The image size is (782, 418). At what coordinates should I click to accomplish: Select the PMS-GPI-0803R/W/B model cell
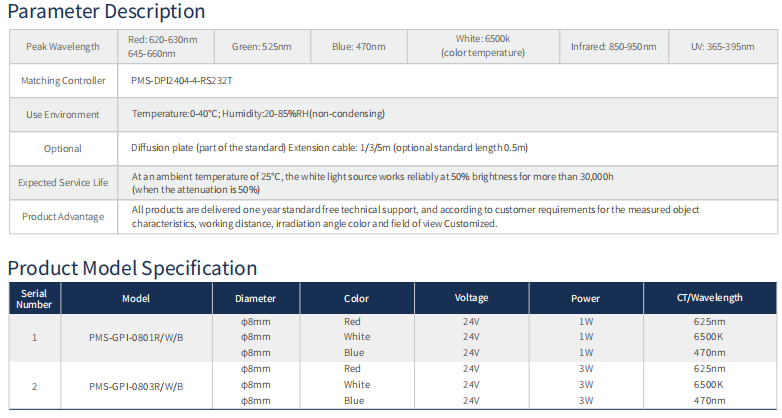point(136,385)
